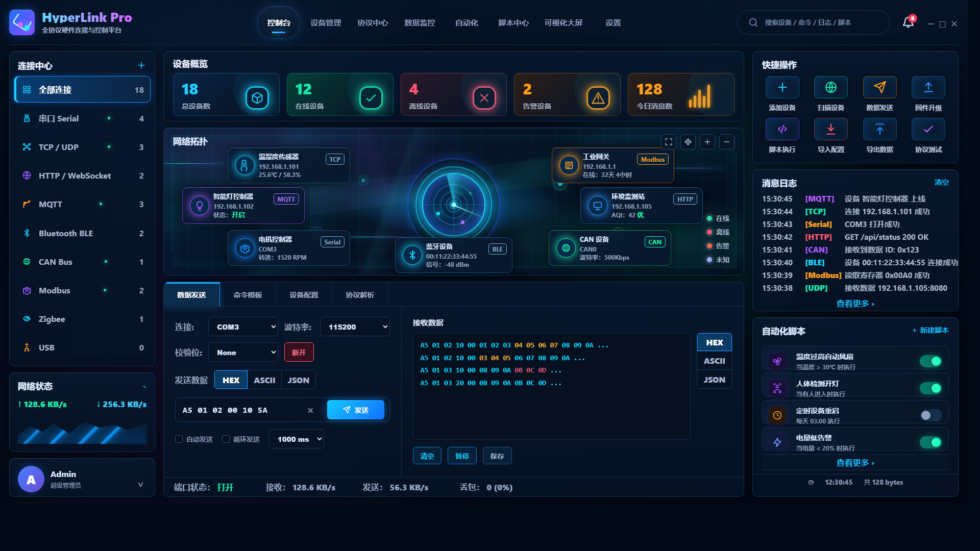Click the topology fullscreen icon
Viewport: 980px width, 551px height.
pos(669,142)
